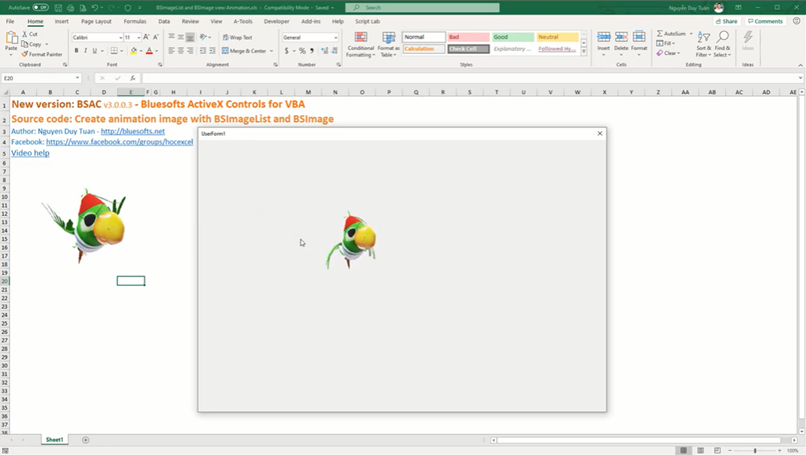This screenshot has height=455, width=806.
Task: Switch to the Script Lab tab
Action: pos(367,21)
